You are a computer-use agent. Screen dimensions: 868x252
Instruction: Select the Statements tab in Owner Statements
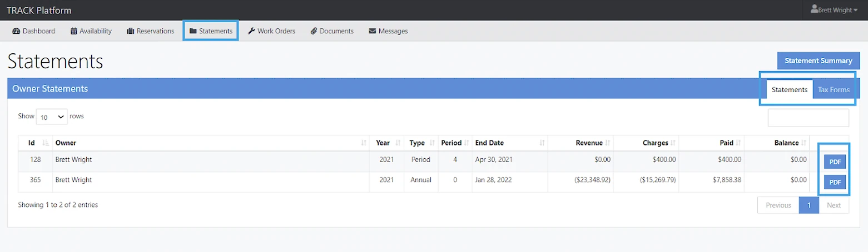pos(789,89)
